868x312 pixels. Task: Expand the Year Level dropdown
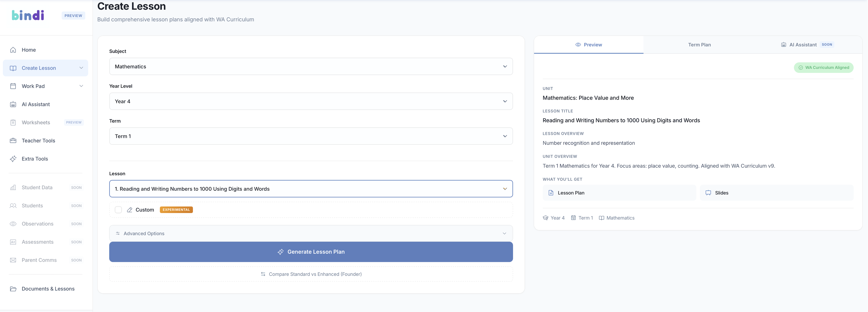pyautogui.click(x=311, y=101)
